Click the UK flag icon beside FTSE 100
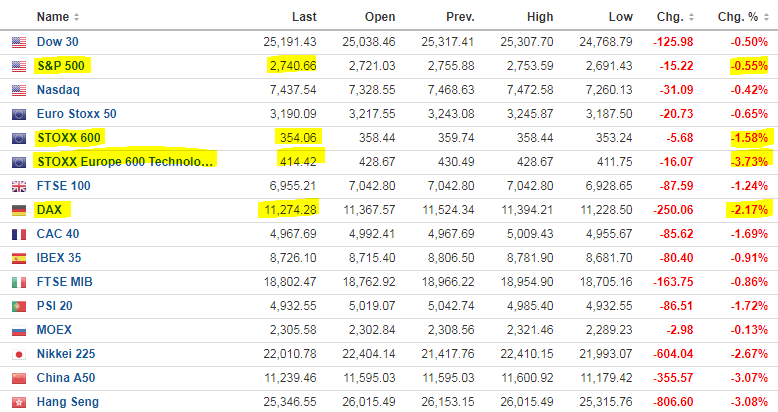778x412 pixels. pos(18,186)
